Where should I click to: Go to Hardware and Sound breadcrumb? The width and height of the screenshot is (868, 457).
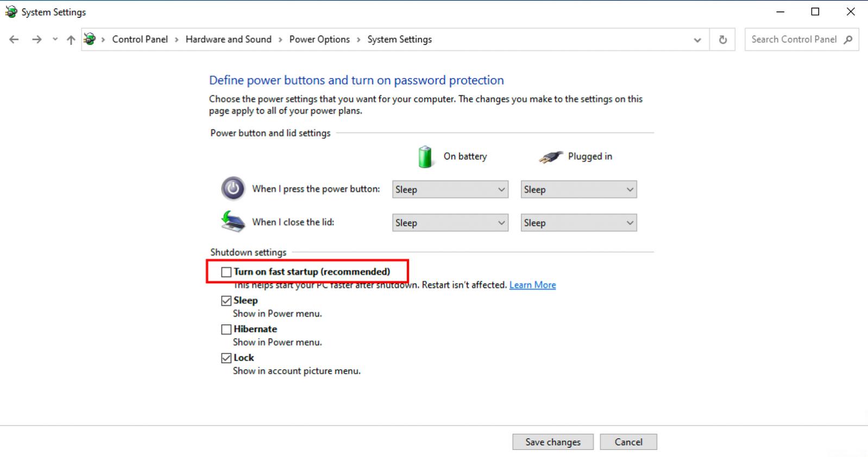point(228,40)
